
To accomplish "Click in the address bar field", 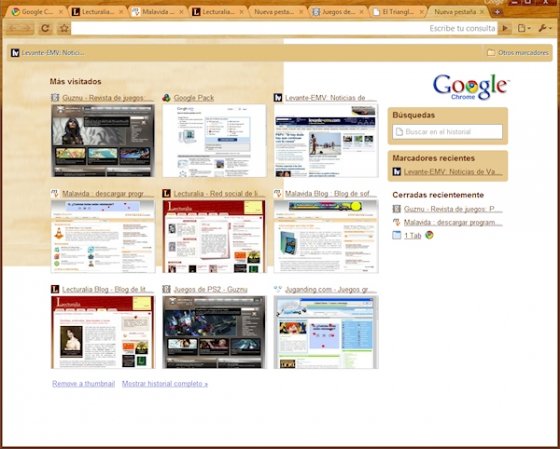I will click(x=284, y=28).
